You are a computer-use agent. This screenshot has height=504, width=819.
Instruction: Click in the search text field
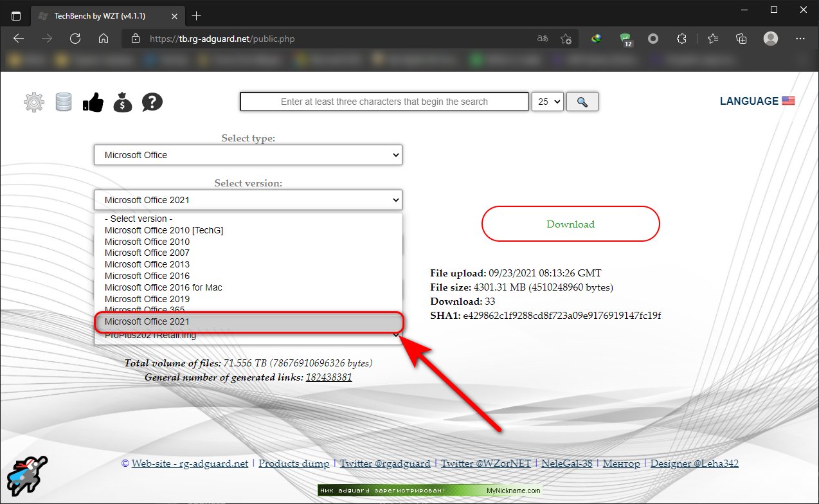tap(384, 102)
